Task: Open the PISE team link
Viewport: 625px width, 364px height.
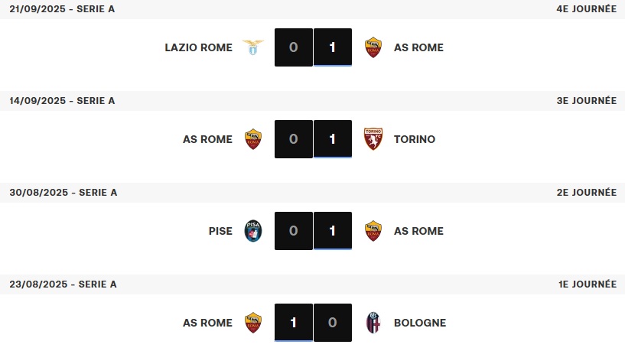Action: [220, 231]
